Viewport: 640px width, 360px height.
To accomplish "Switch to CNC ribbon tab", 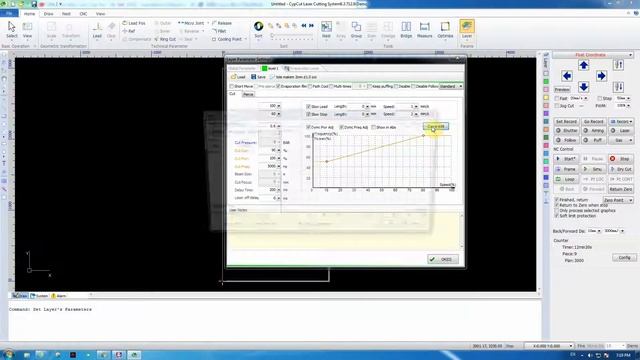I will [x=83, y=13].
